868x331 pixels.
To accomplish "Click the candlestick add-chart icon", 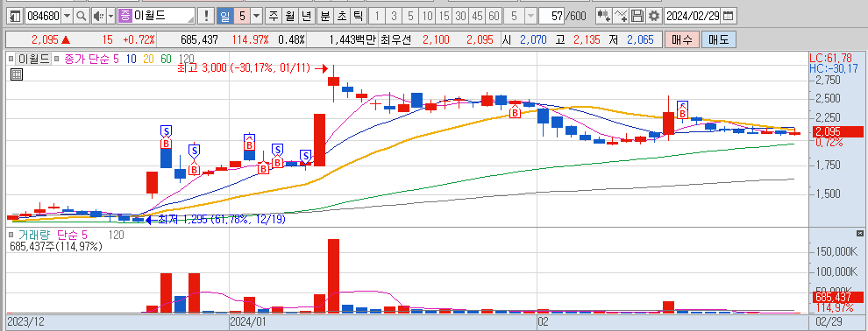I will pyautogui.click(x=604, y=16).
